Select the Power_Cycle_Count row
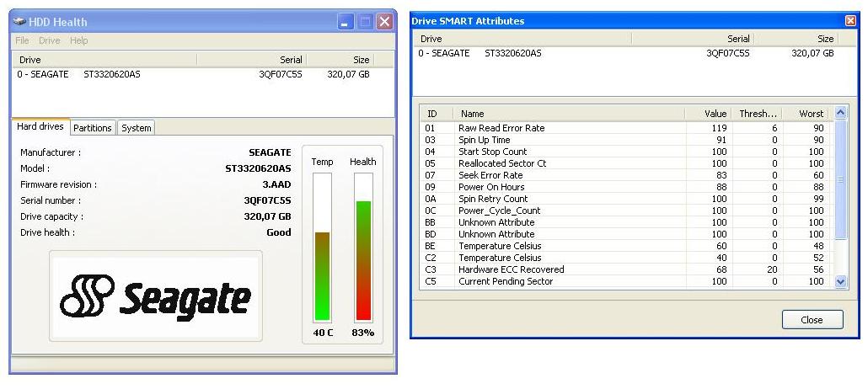 (x=625, y=210)
